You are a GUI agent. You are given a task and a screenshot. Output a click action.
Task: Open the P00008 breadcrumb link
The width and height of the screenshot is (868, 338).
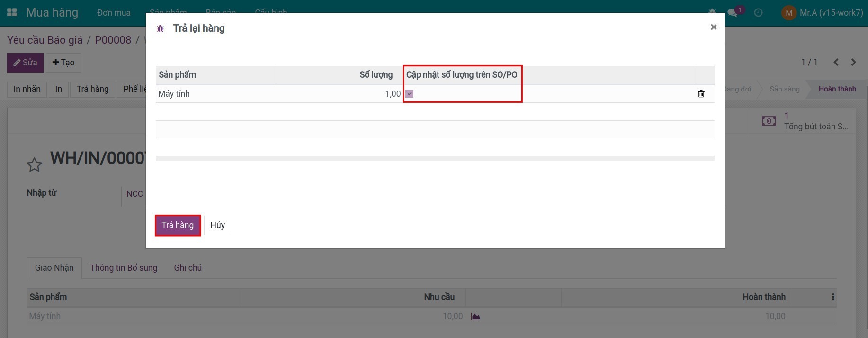pyautogui.click(x=113, y=40)
